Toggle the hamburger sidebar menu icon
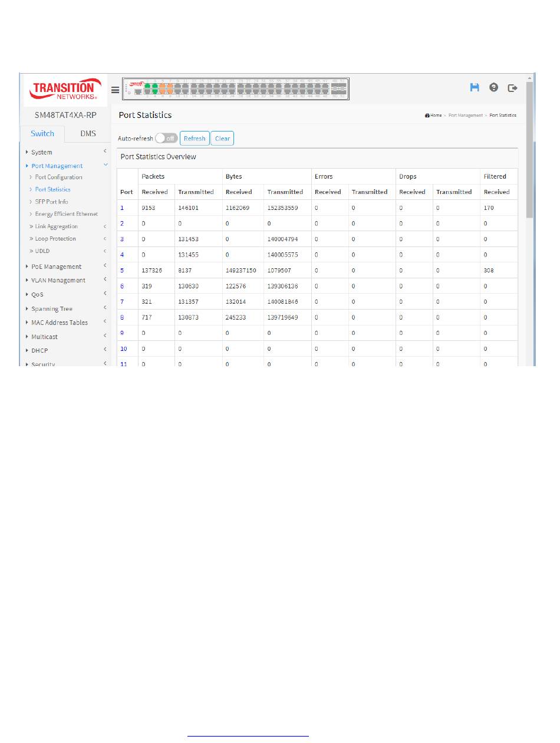Viewport: 560px width, 743px height. [116, 90]
